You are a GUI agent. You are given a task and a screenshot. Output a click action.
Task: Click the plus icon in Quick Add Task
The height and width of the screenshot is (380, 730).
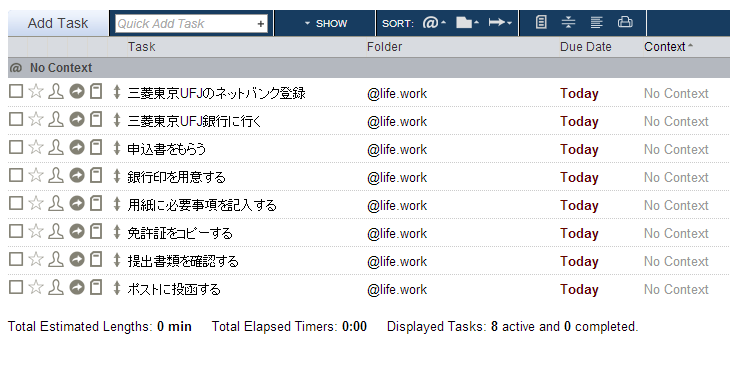tap(261, 24)
